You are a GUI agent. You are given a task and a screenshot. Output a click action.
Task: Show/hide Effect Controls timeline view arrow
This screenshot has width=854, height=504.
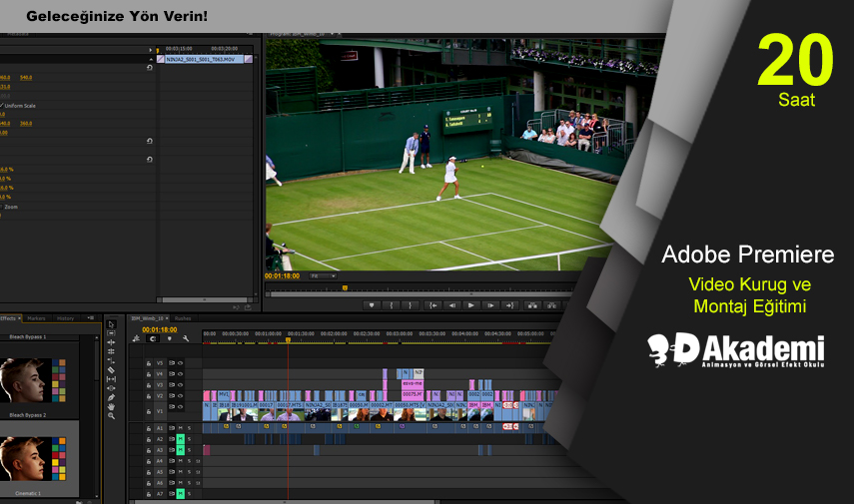coord(151,50)
